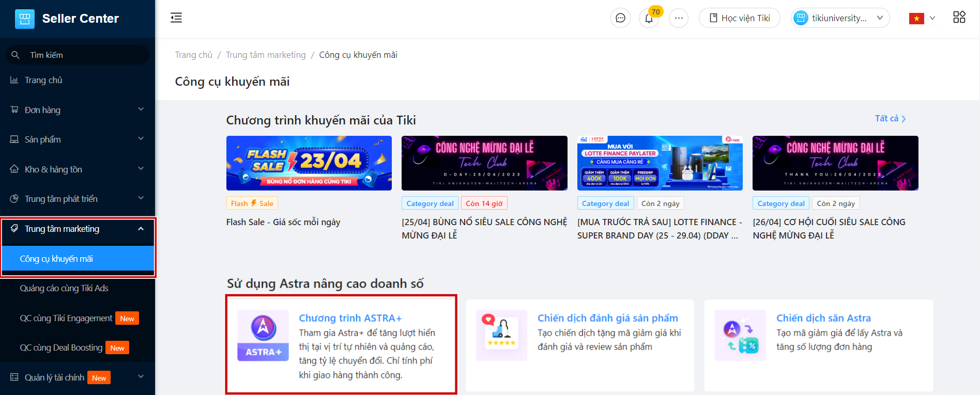Collapse the Trung tâm marketing chevron
980x395 pixels.
(x=141, y=229)
